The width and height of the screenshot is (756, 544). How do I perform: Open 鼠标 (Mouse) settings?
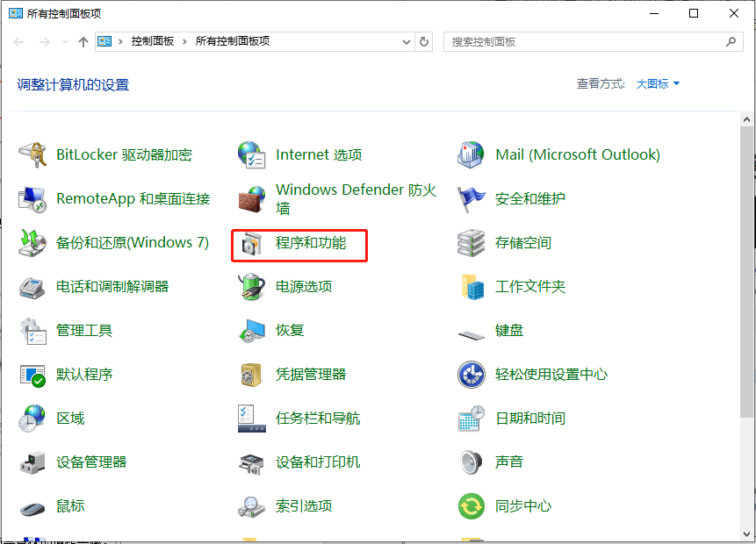pos(70,506)
